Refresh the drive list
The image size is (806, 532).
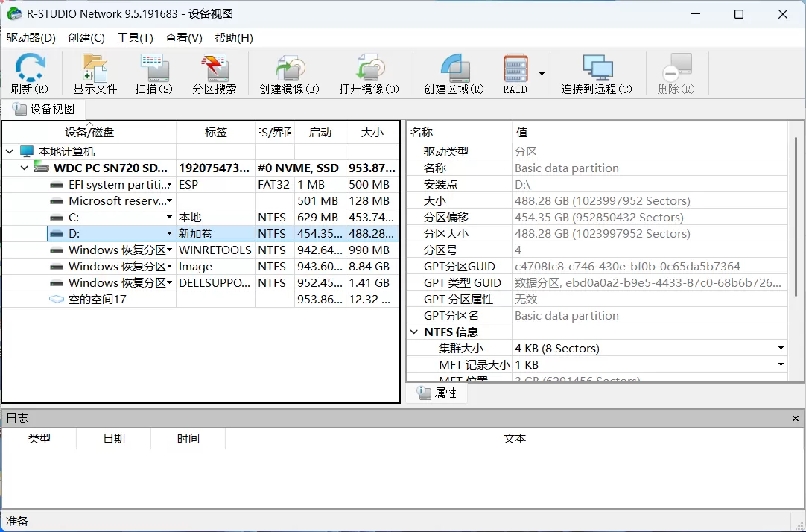point(28,73)
